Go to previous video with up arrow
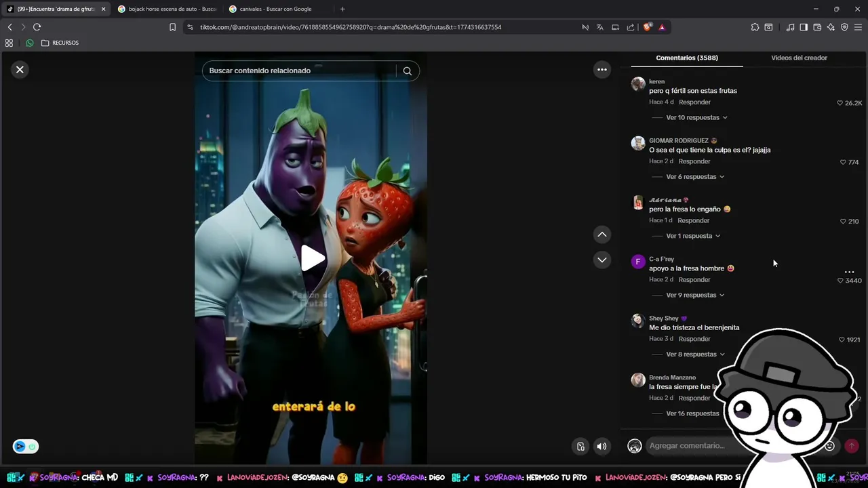This screenshot has width=868, height=488. pos(601,235)
